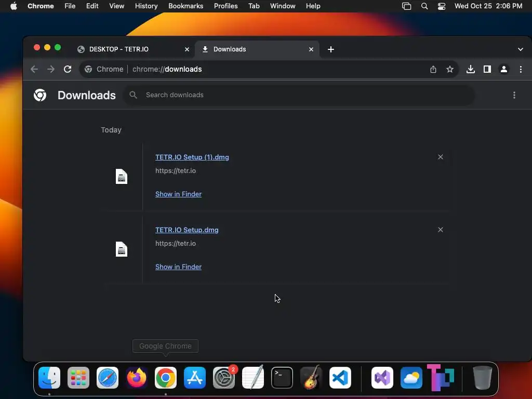Close the DESKTOP - TETR.IO tab

click(x=187, y=49)
